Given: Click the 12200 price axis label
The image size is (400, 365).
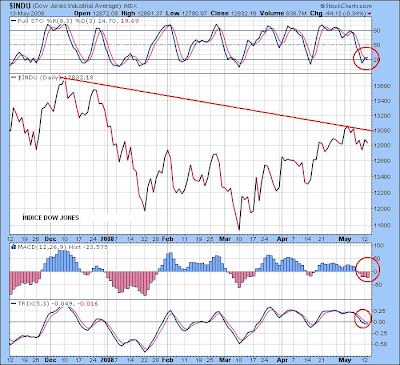Looking at the screenshot, I should tap(382, 193).
